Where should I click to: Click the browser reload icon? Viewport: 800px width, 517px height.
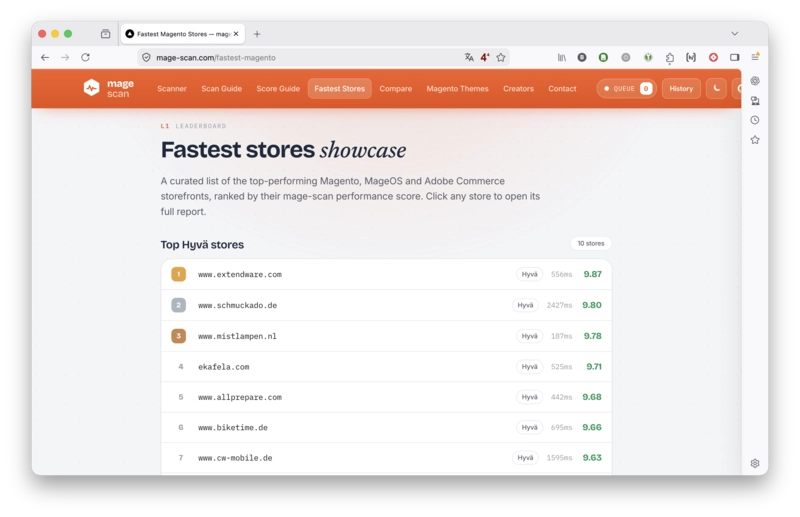tap(86, 57)
